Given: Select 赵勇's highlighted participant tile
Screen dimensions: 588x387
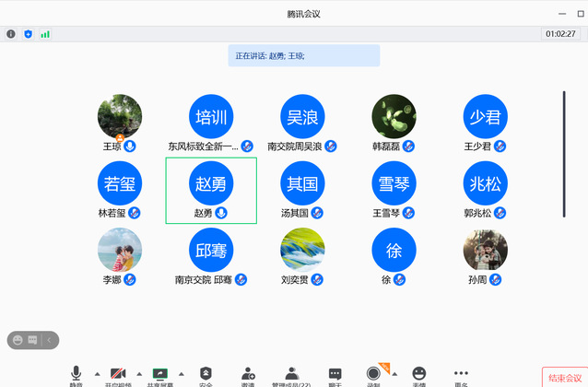Looking at the screenshot, I should click(x=211, y=190).
